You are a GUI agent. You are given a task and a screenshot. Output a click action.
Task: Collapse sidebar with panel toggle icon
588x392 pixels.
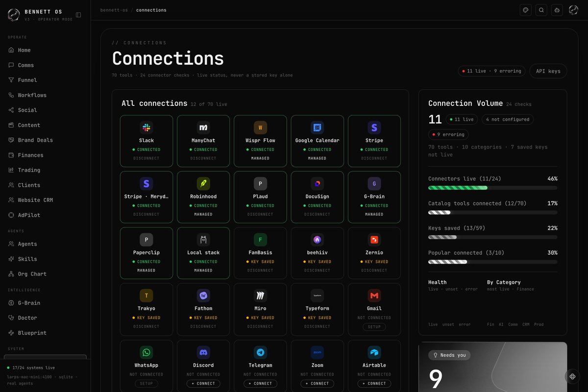[x=78, y=15]
